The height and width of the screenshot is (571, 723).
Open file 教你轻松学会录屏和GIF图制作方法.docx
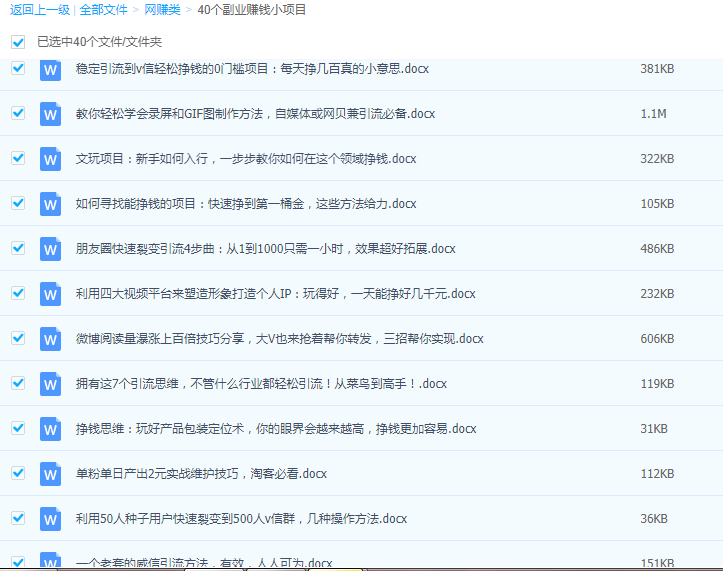pos(255,114)
